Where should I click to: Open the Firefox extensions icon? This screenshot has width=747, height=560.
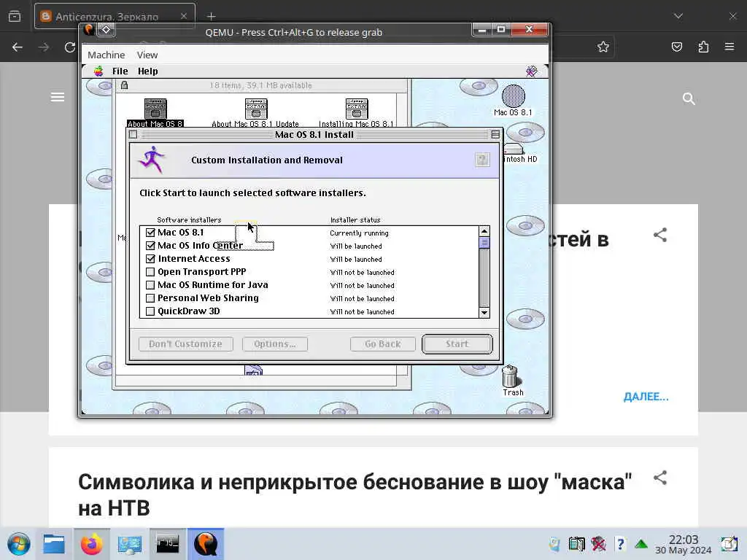(x=703, y=47)
